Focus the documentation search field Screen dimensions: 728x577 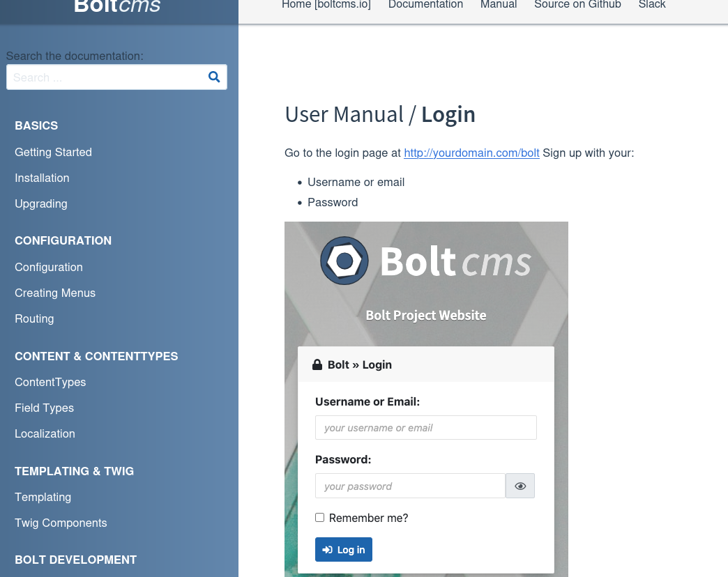[116, 77]
